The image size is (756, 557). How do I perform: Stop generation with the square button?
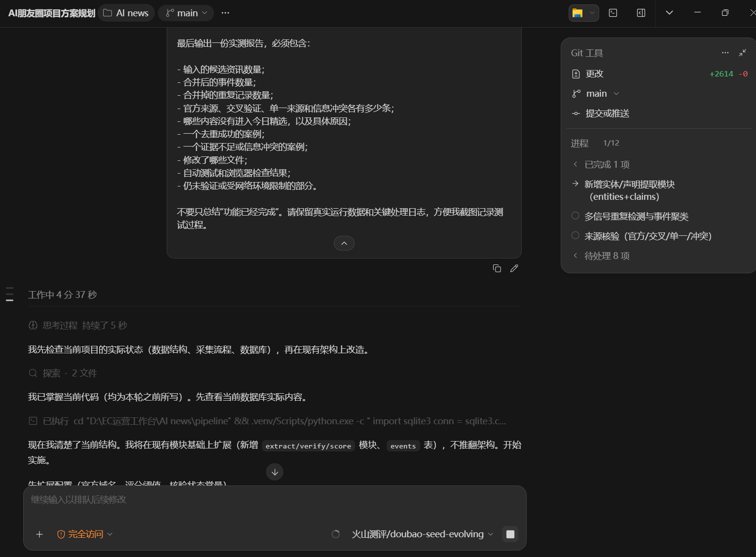510,534
